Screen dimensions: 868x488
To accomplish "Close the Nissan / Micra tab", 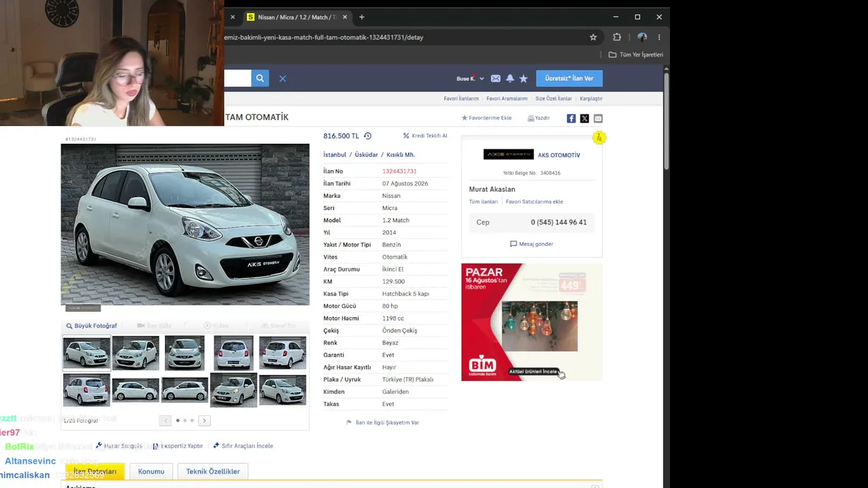I will (x=345, y=17).
